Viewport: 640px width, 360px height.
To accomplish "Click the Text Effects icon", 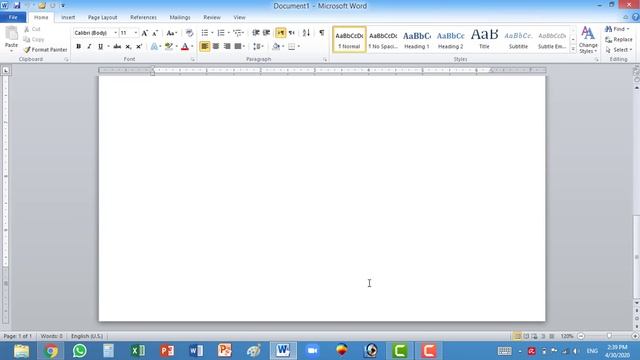I will coord(154,47).
